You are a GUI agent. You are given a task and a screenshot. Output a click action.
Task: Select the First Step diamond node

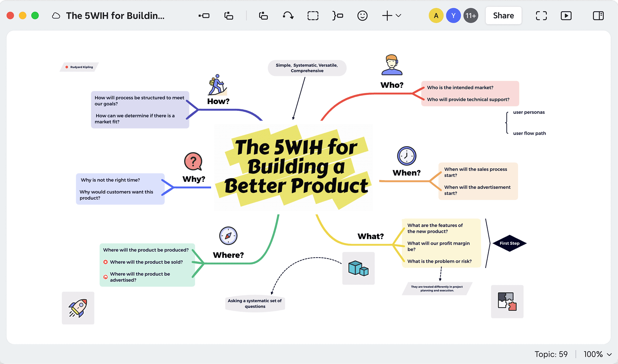509,243
